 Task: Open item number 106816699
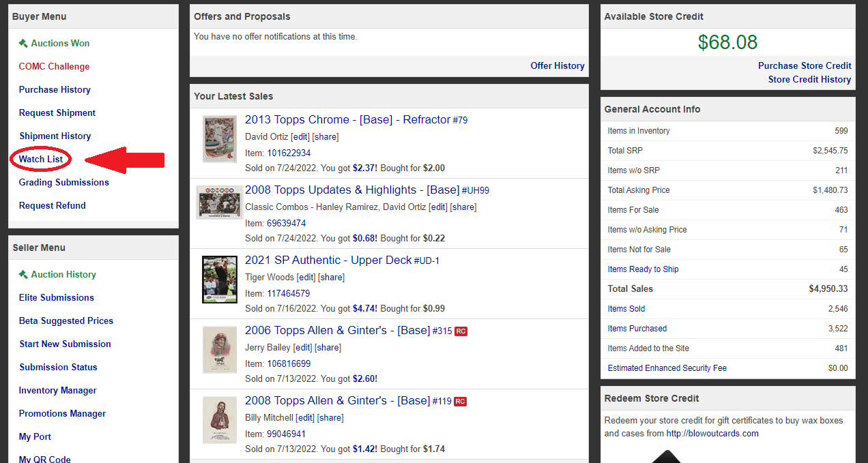click(289, 363)
